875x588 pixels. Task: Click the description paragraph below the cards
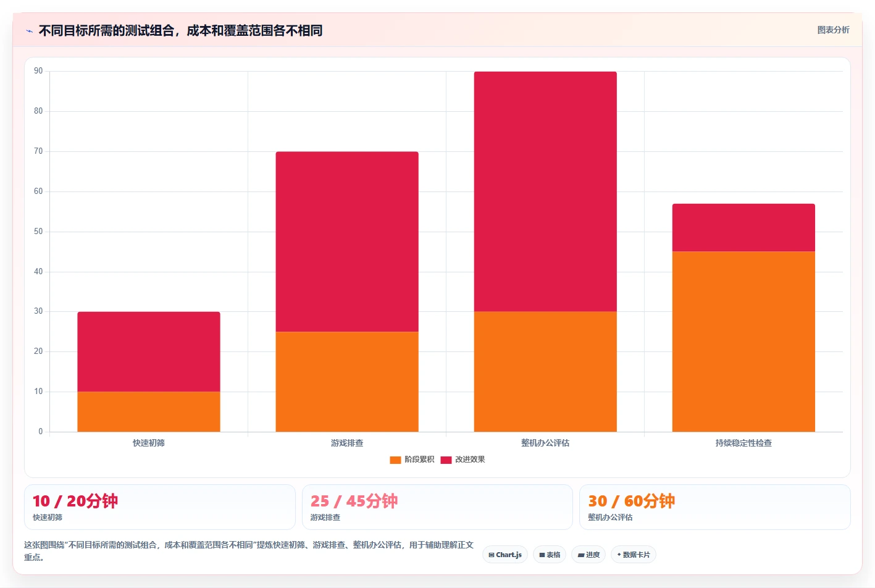tap(249, 551)
